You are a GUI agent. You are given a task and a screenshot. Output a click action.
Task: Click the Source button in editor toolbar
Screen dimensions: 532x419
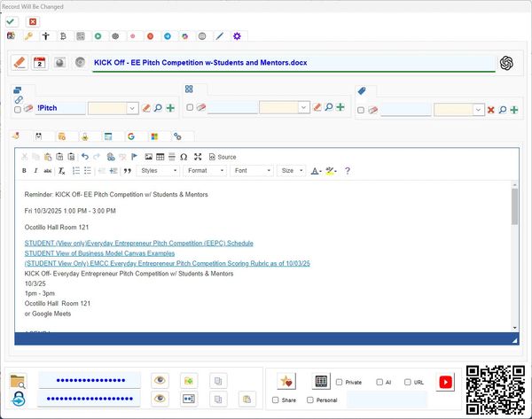[223, 157]
